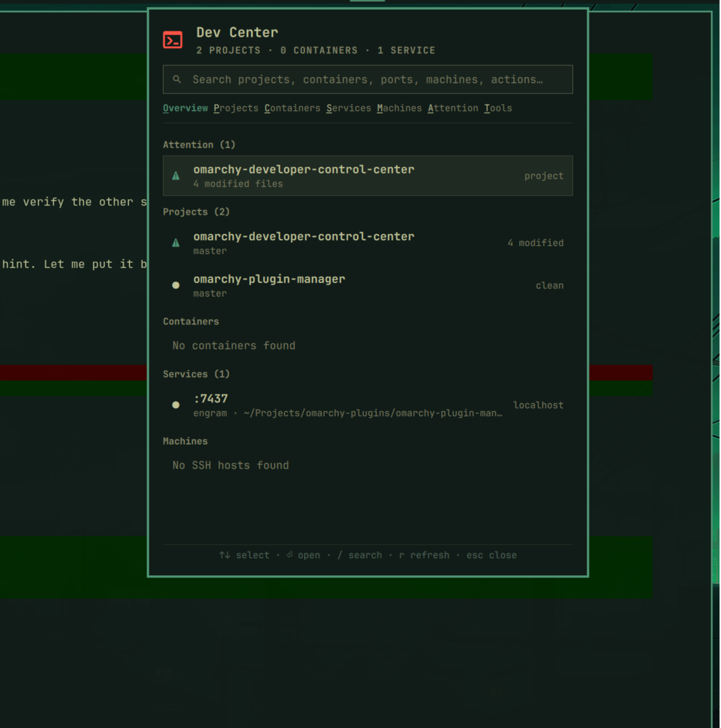Select the omarchy-plugin-manager project
The image size is (721, 728).
[x=368, y=286]
